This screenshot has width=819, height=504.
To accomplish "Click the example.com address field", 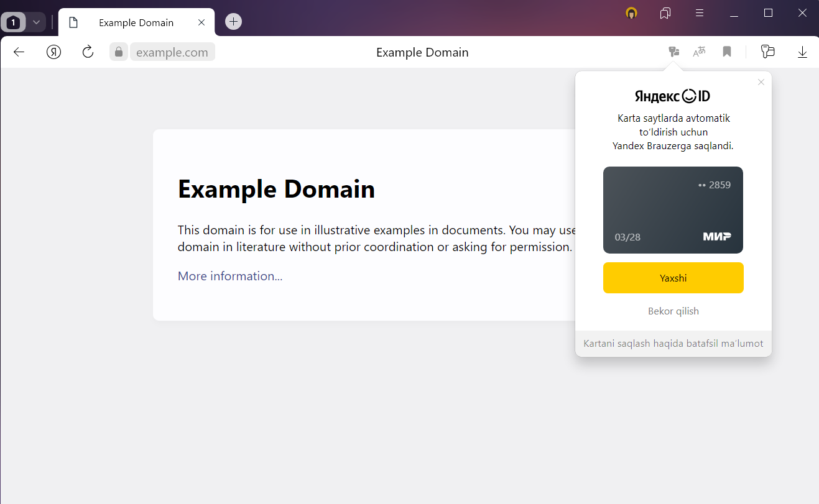I will (172, 52).
